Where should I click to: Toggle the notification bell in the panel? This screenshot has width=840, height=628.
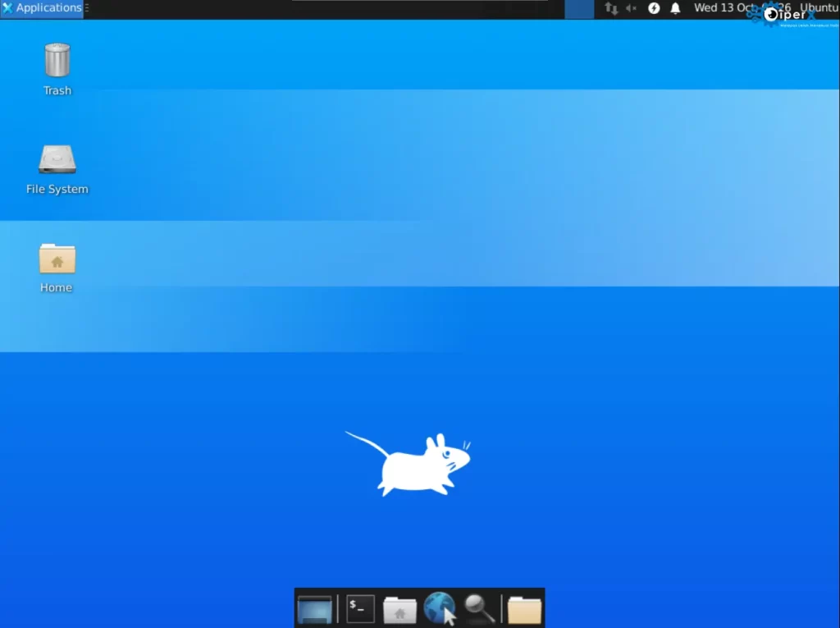click(x=675, y=8)
